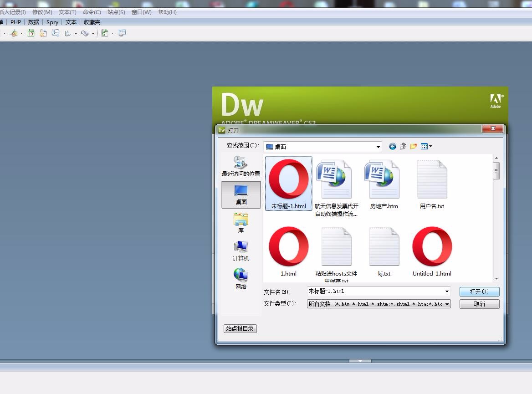Viewport: 532px width, 394px height.
Task: Click the file list scrollbar thumb
Action: point(496,171)
